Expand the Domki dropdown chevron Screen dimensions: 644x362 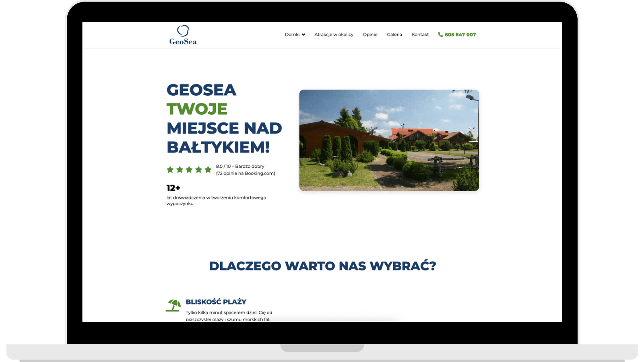point(303,35)
